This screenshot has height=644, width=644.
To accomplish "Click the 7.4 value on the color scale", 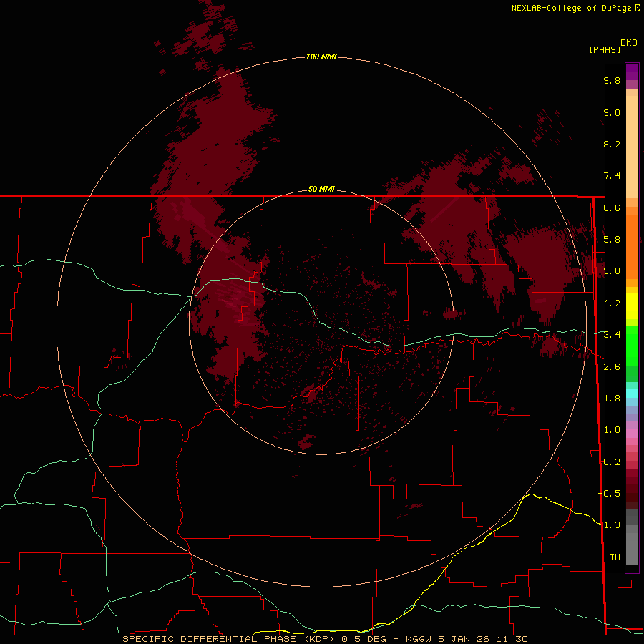I will pos(612,176).
